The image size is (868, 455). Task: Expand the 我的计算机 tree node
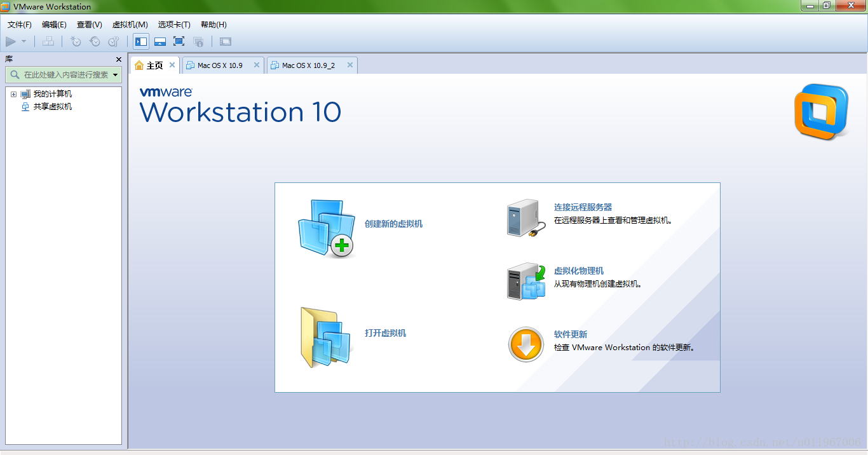(x=13, y=94)
